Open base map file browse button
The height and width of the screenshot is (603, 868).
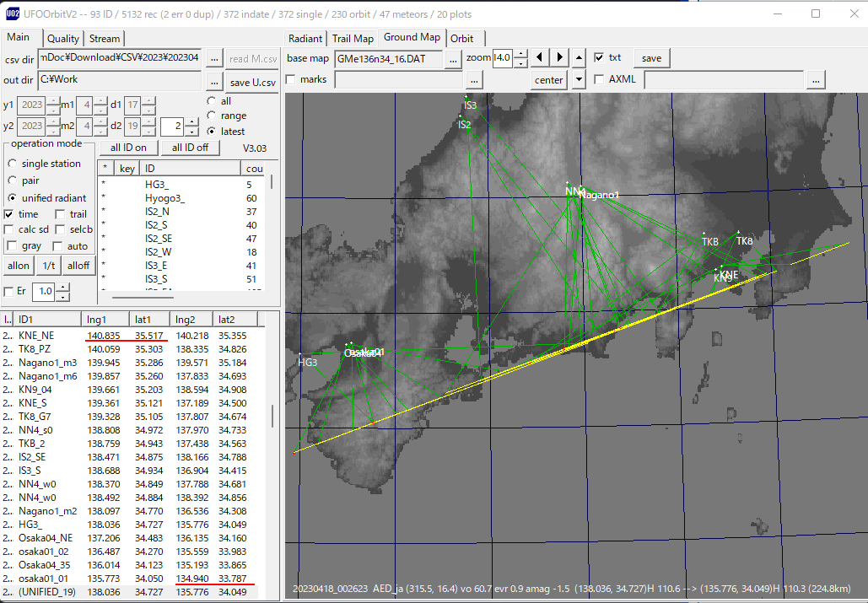tap(453, 59)
